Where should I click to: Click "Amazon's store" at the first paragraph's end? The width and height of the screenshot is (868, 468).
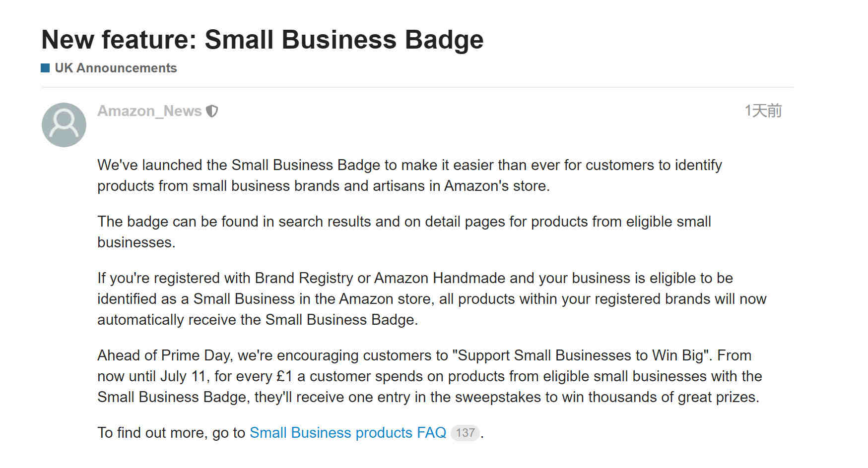496,186
